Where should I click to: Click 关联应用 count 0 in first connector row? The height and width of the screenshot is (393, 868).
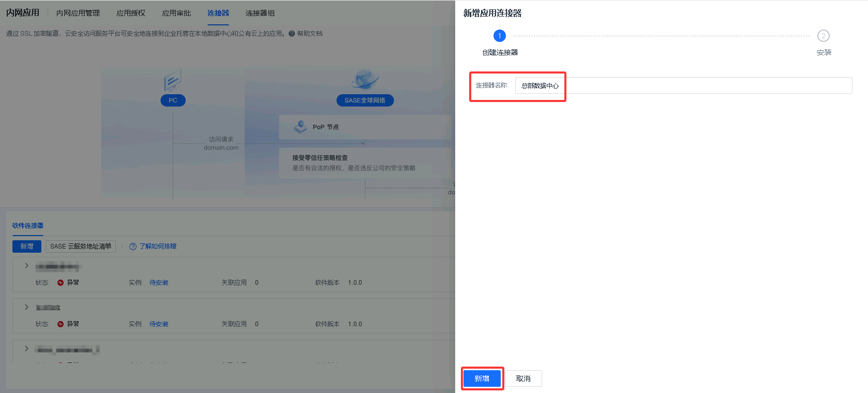257,283
